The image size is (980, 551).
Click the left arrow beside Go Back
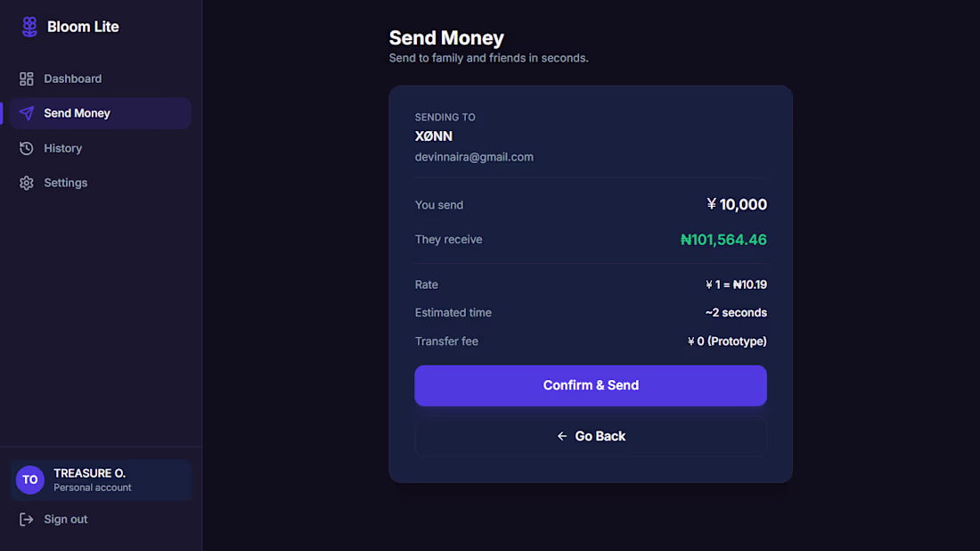562,436
